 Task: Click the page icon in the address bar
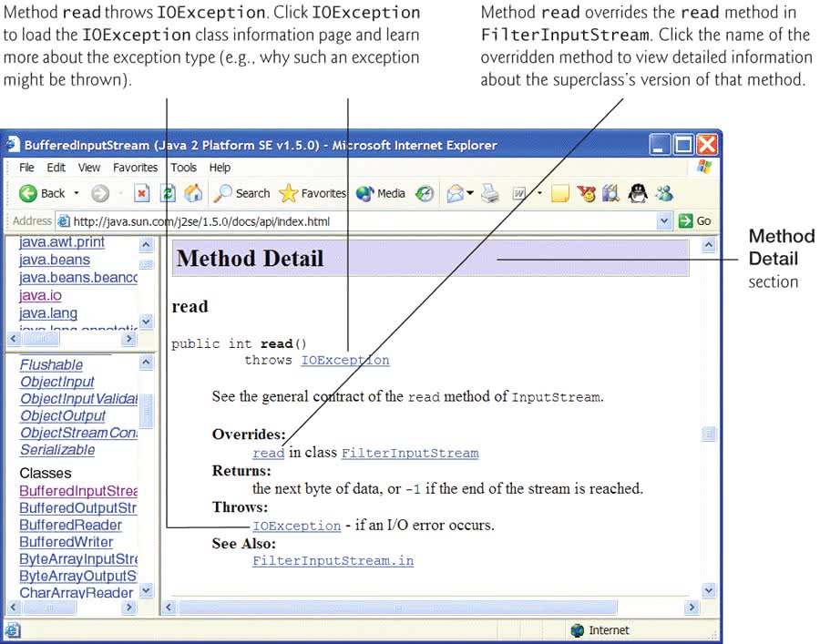pyautogui.click(x=63, y=221)
